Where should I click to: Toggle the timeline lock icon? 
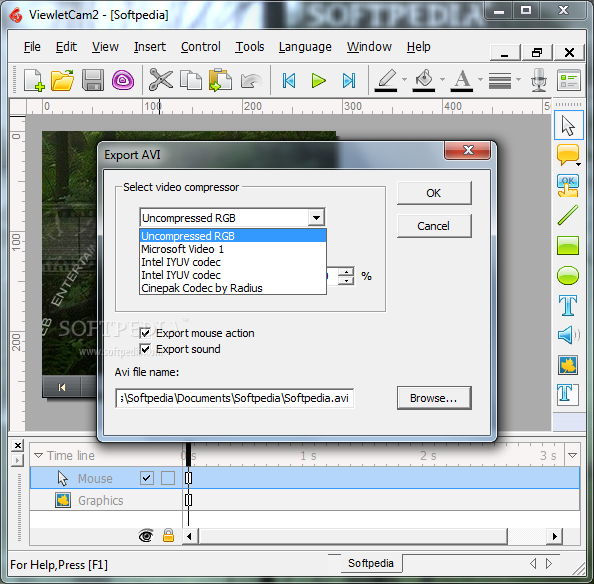tap(168, 536)
